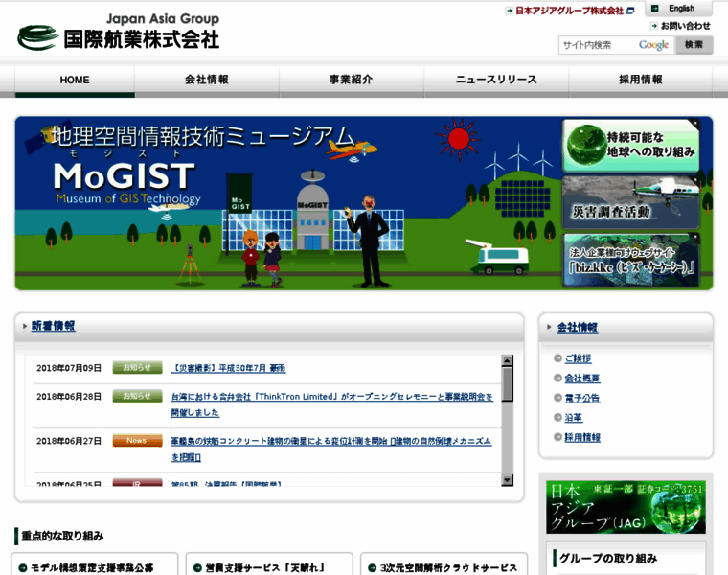This screenshot has height=575, width=728.
Task: Open the 持続可能な地球への取り組み banner
Action: [x=630, y=145]
